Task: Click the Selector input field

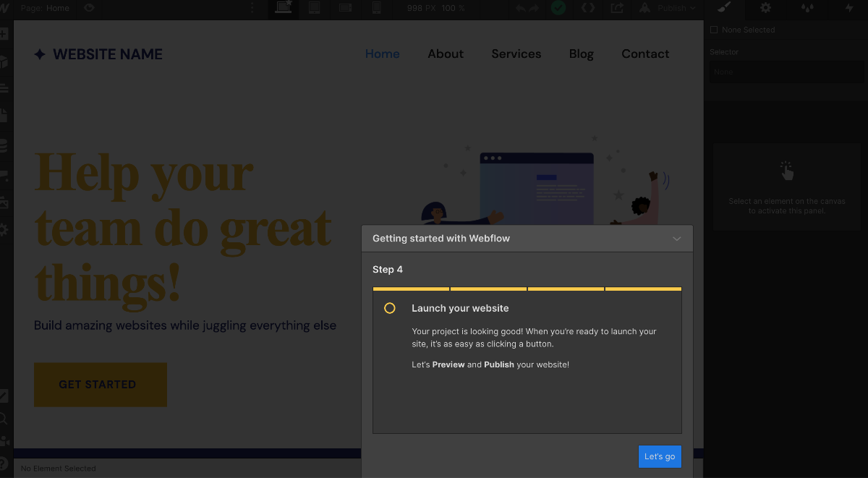Action: point(786,72)
